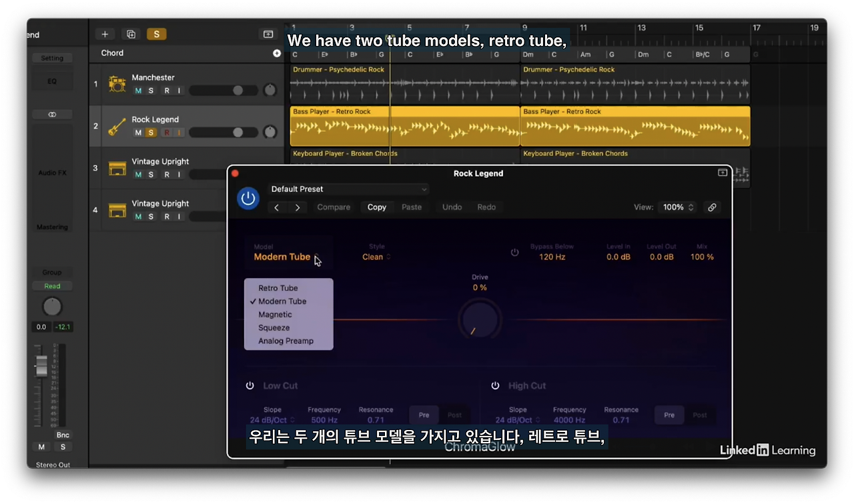Mute the Manchester track
Image resolution: width=854 pixels, height=504 pixels.
coord(138,91)
